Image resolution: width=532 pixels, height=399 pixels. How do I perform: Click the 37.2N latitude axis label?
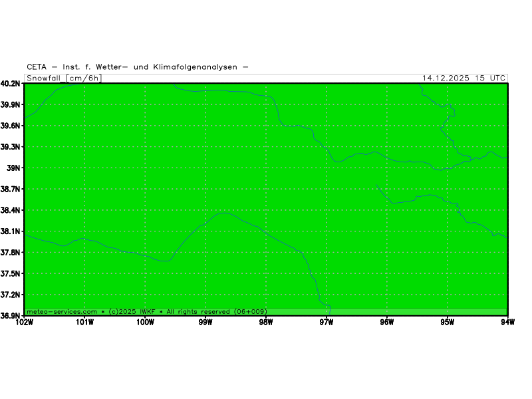click(11, 295)
